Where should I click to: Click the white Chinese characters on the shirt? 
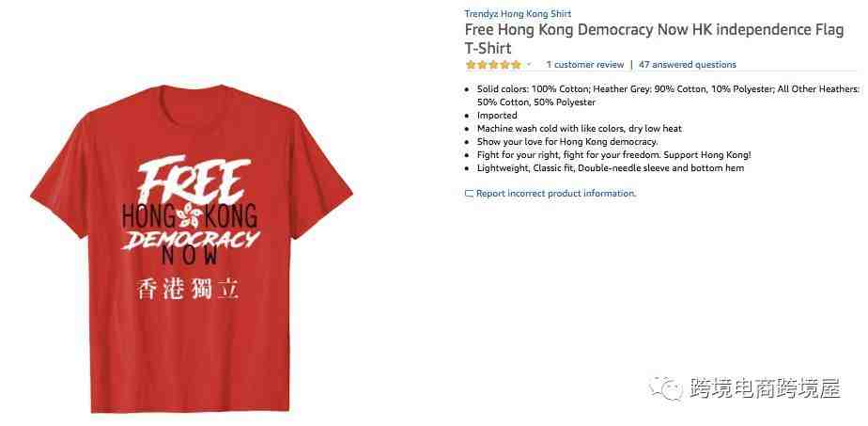click(188, 289)
